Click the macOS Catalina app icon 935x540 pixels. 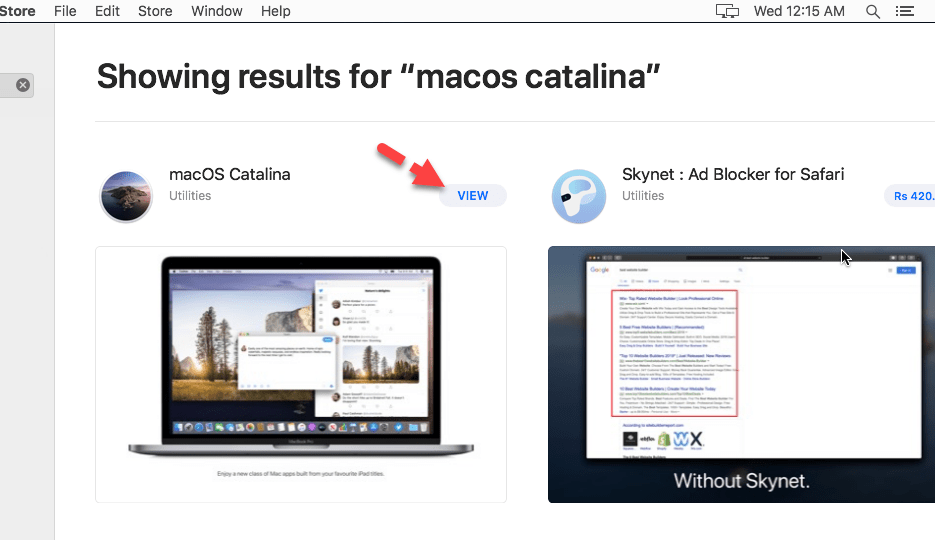tap(126, 196)
